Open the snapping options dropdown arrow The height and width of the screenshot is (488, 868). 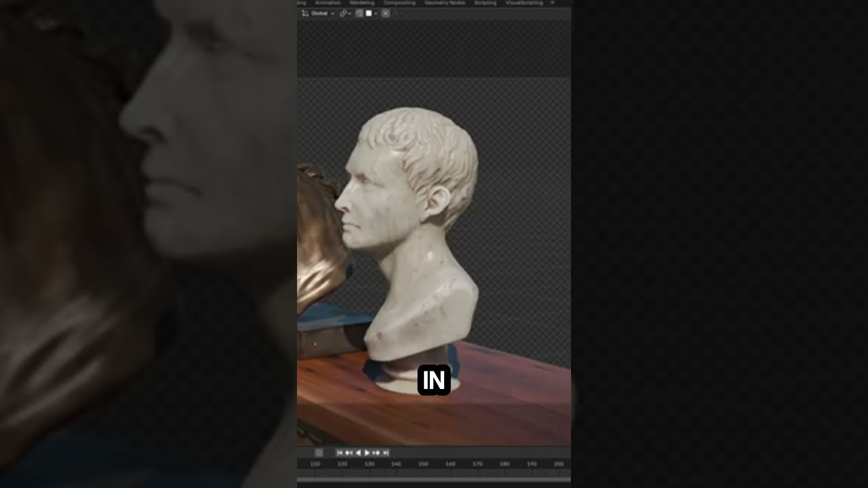[x=376, y=14]
